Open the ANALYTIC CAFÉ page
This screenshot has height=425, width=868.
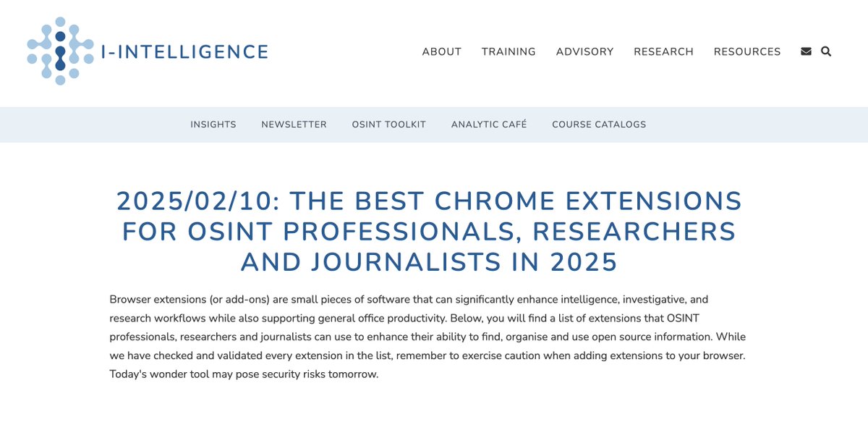[489, 125]
